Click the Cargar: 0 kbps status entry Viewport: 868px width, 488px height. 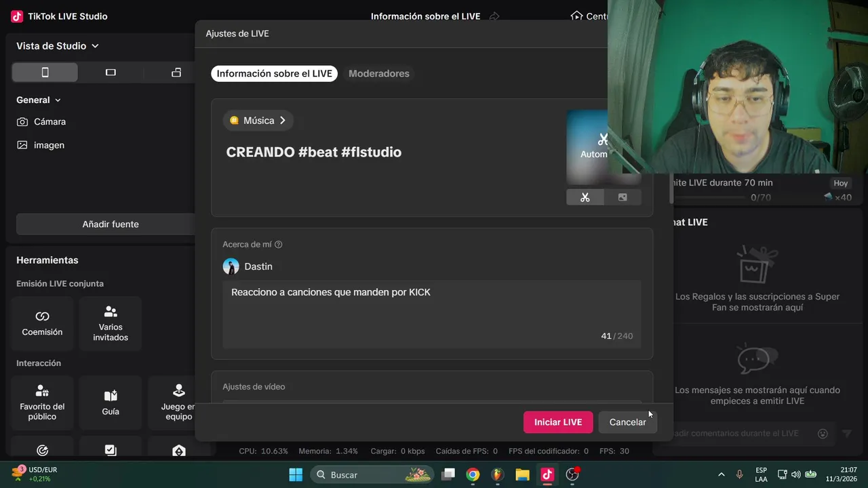tap(397, 451)
